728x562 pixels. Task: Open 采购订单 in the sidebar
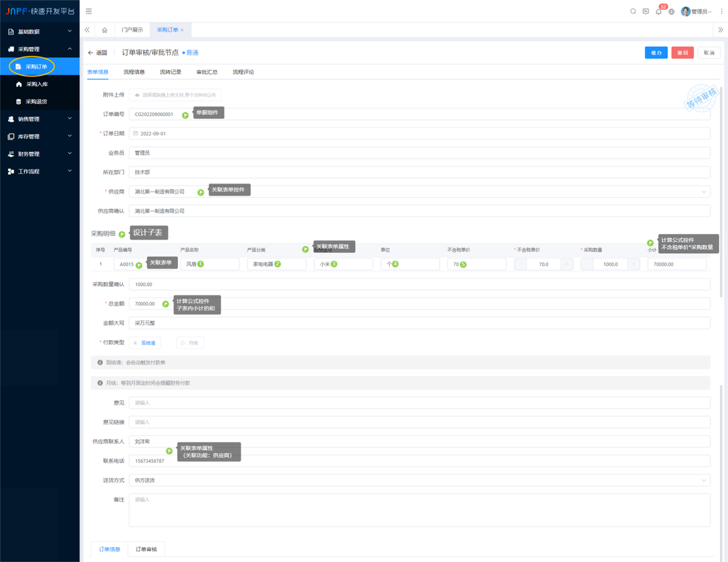[x=40, y=67]
